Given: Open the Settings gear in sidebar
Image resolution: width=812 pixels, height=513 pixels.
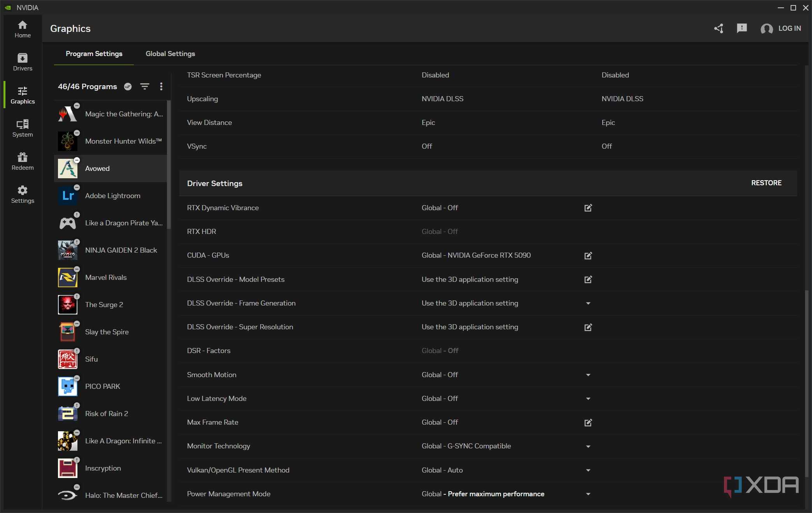Looking at the screenshot, I should (23, 195).
